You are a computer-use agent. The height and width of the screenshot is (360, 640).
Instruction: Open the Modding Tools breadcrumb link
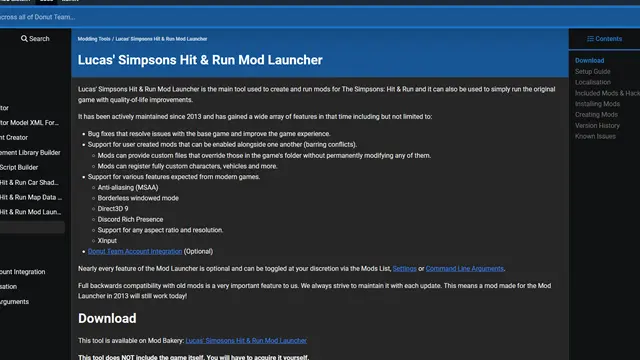click(94, 39)
